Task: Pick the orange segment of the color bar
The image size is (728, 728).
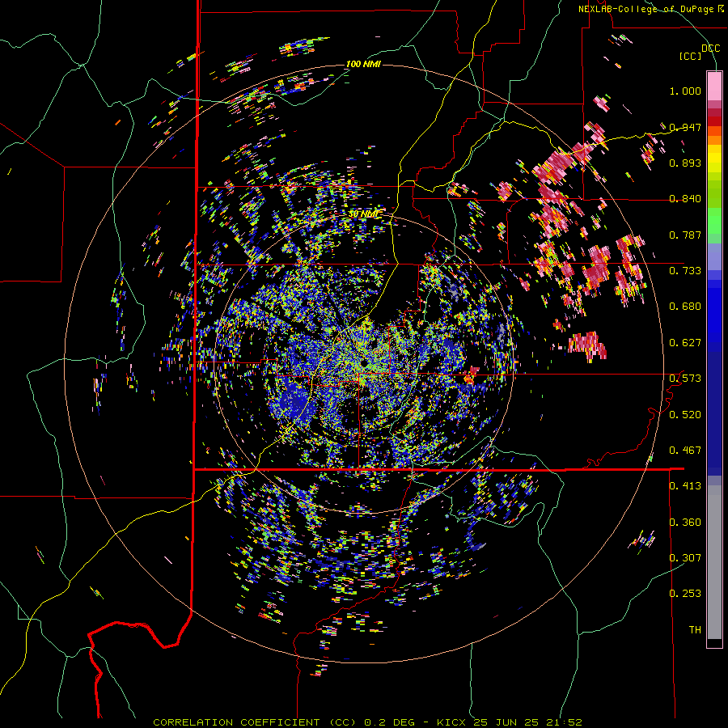Action: [714, 140]
